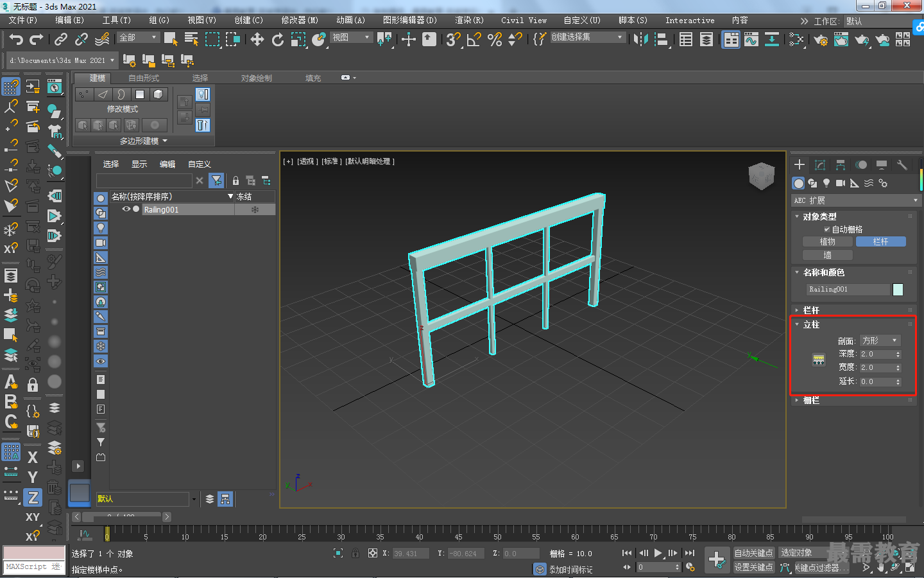The width and height of the screenshot is (924, 578).
Task: Select the Move transform tool
Action: [257, 40]
